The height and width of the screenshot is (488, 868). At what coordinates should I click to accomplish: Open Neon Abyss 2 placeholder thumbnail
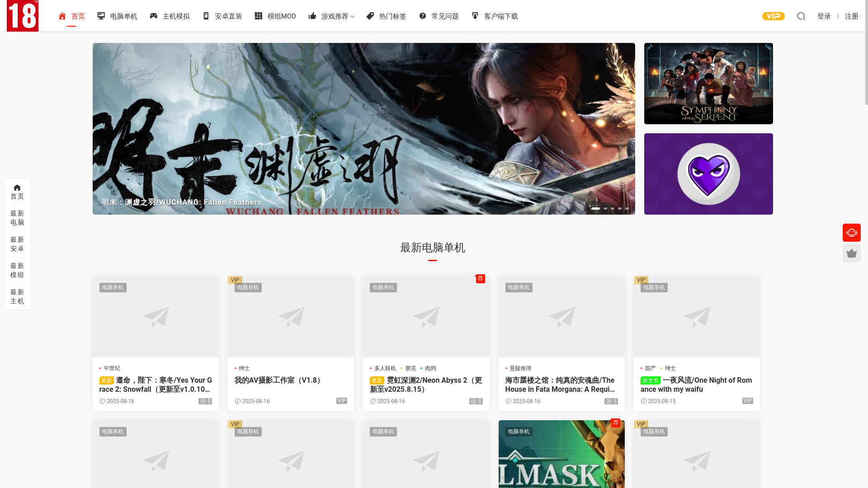[x=426, y=317]
